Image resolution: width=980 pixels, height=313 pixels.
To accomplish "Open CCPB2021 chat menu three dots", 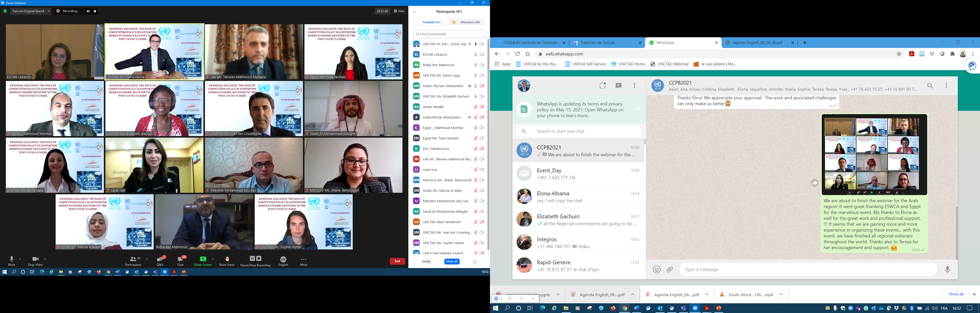I will [947, 86].
